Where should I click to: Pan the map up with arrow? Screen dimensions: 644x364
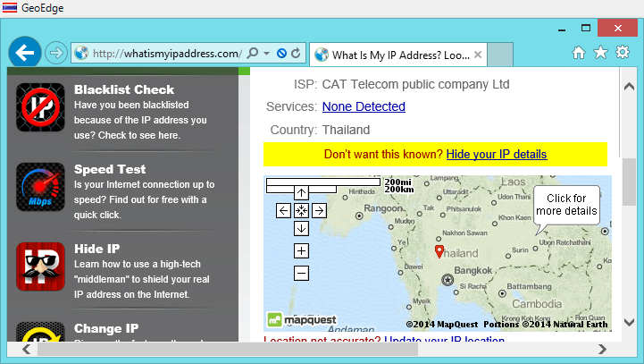pyautogui.click(x=302, y=193)
